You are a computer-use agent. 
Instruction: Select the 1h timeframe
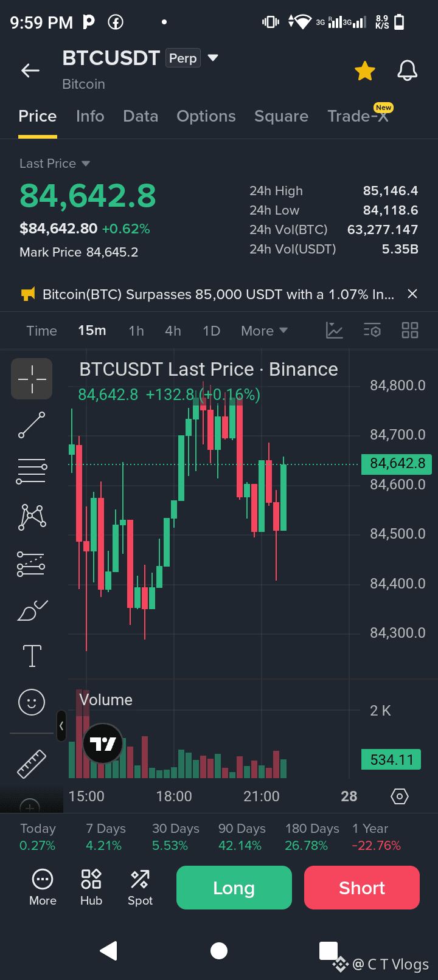click(136, 331)
